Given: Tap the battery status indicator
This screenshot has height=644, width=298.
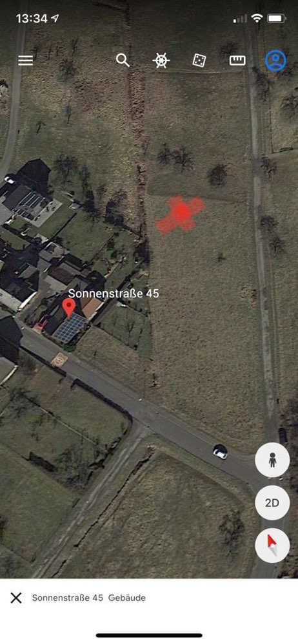Looking at the screenshot, I should [x=276, y=19].
